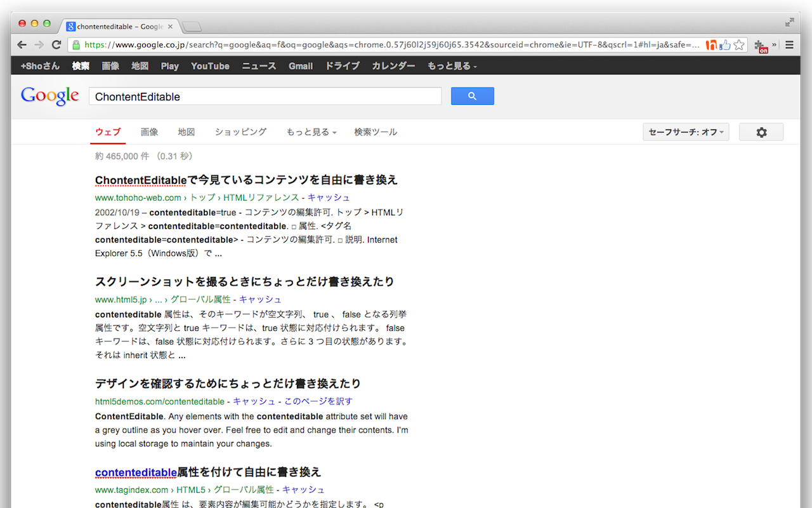
Task: Click the search box containing 'ChontentEditable'
Action: 265,97
